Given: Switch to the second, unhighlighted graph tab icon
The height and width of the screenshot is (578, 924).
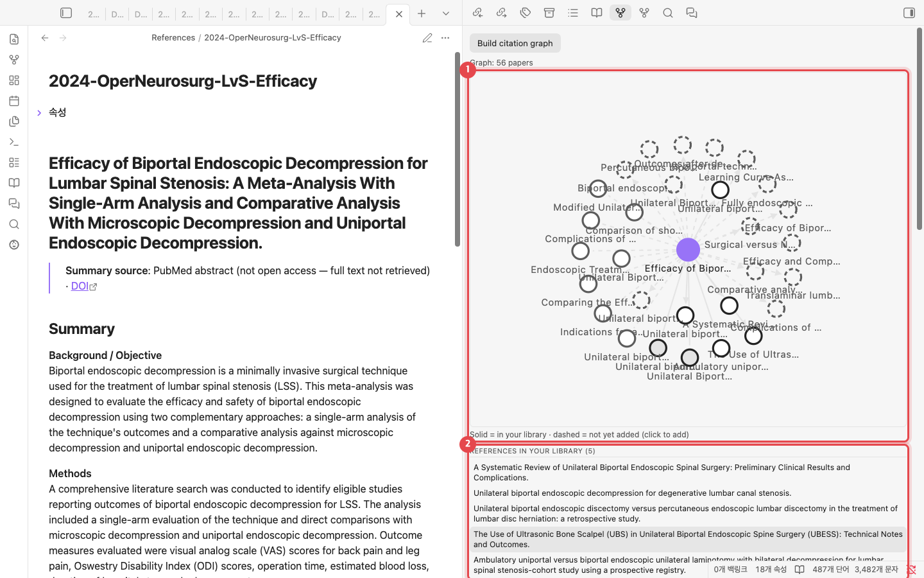Looking at the screenshot, I should click(x=644, y=13).
